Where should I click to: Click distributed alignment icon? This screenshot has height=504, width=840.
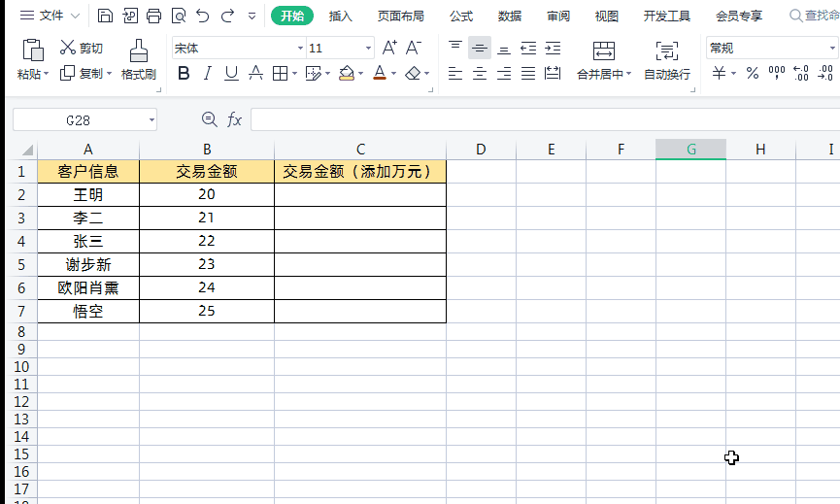tap(553, 73)
